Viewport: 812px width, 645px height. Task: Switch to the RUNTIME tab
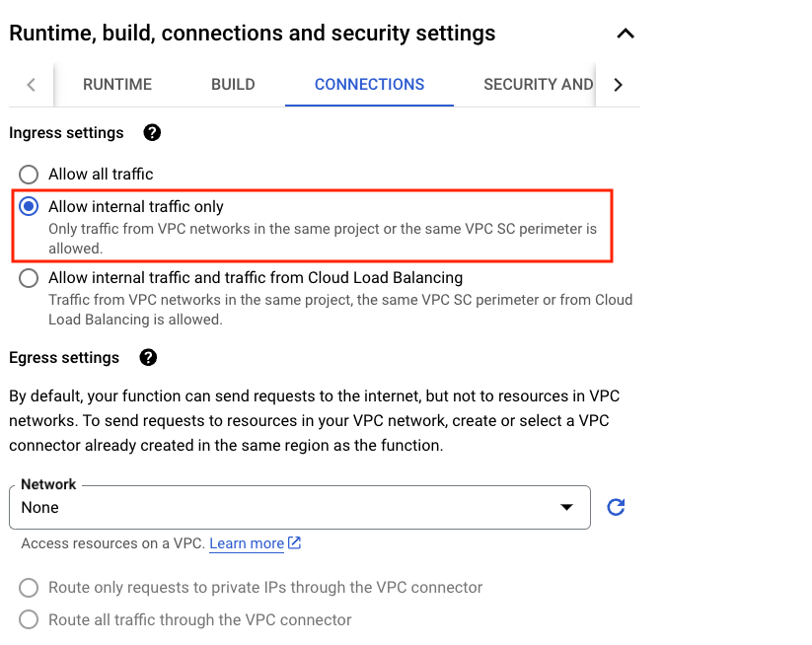[117, 85]
